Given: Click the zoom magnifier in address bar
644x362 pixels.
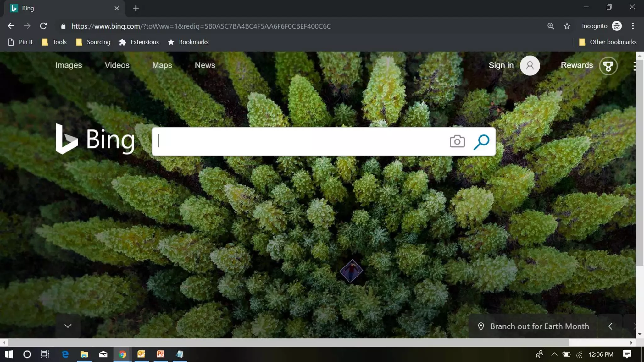Looking at the screenshot, I should click(x=550, y=26).
